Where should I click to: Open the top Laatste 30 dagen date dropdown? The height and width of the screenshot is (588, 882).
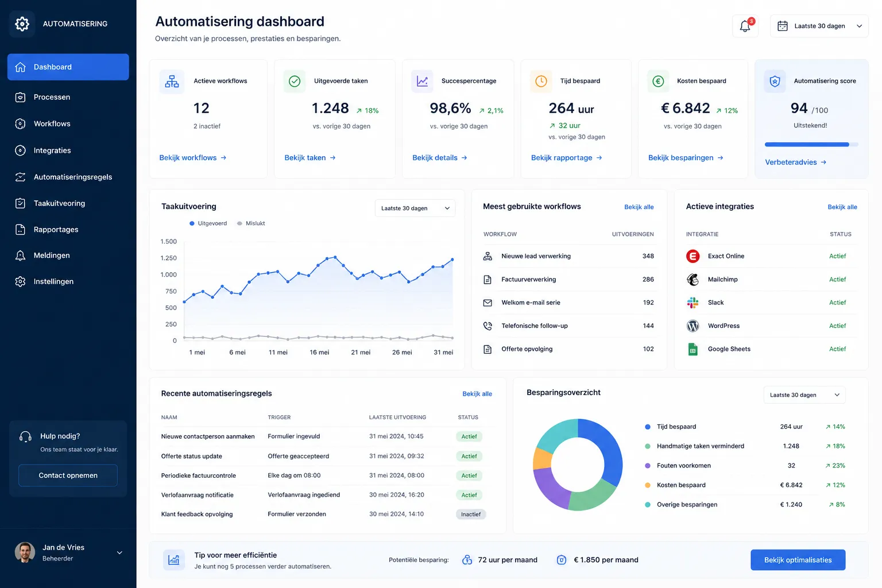819,26
